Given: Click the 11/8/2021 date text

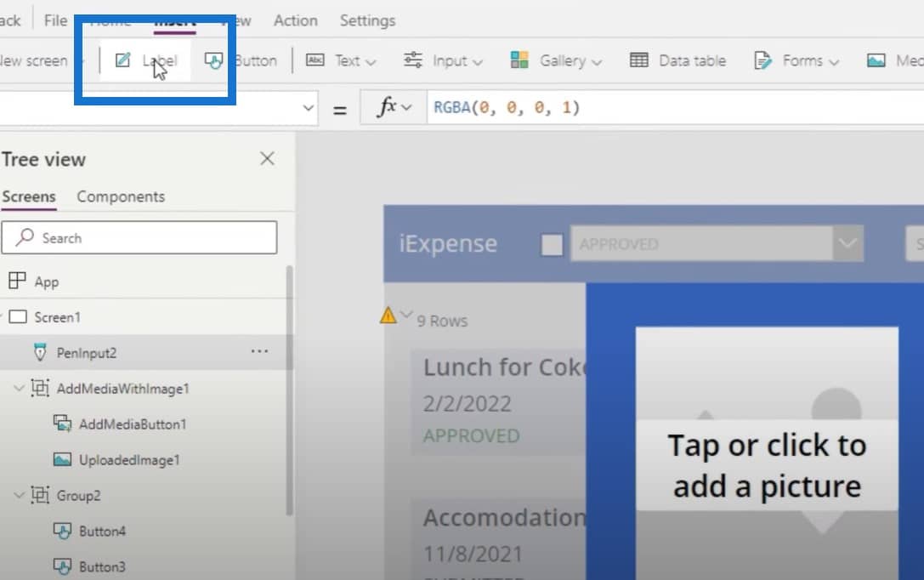Looking at the screenshot, I should tap(473, 554).
